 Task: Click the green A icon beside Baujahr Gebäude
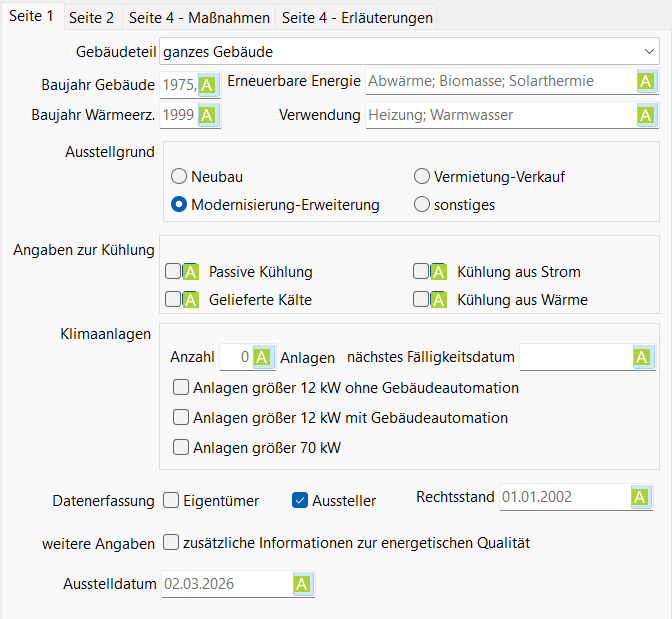[x=207, y=84]
